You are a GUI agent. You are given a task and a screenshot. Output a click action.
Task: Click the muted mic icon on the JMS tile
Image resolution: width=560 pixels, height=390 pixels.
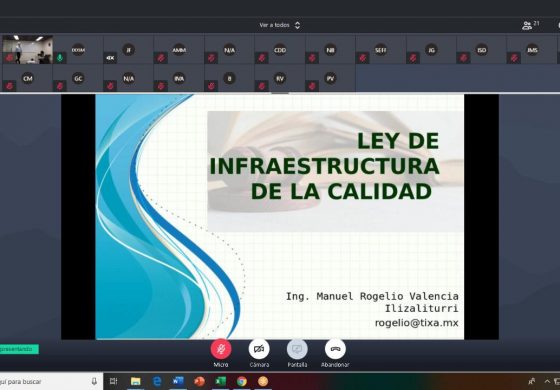(514, 58)
